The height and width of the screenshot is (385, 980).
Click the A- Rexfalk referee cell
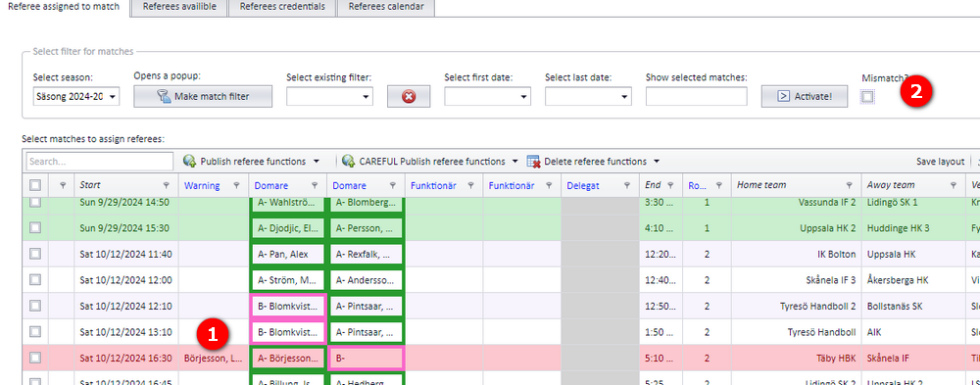pyautogui.click(x=367, y=254)
